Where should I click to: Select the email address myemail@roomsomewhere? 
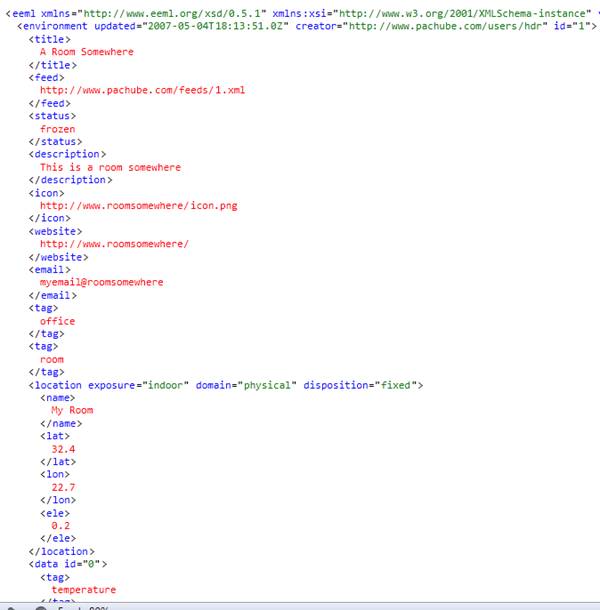click(x=101, y=282)
